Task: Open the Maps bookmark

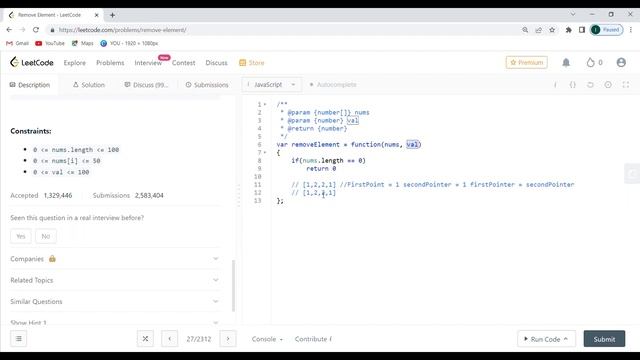Action: 82,43
